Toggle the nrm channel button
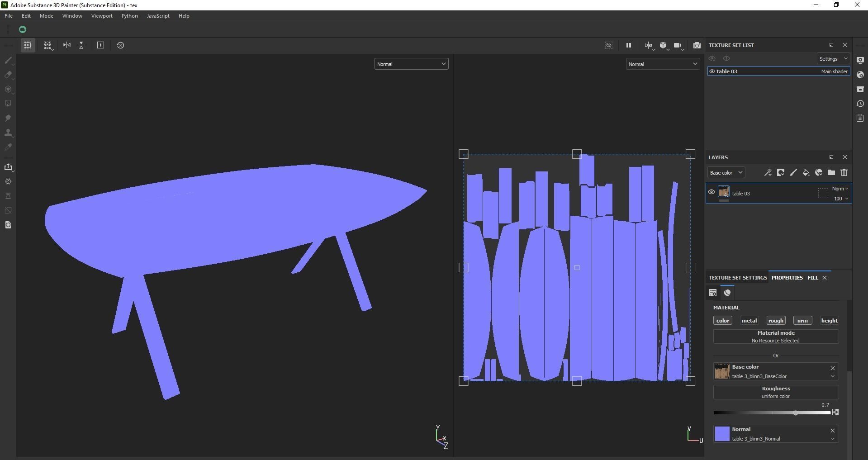868x460 pixels. 802,321
